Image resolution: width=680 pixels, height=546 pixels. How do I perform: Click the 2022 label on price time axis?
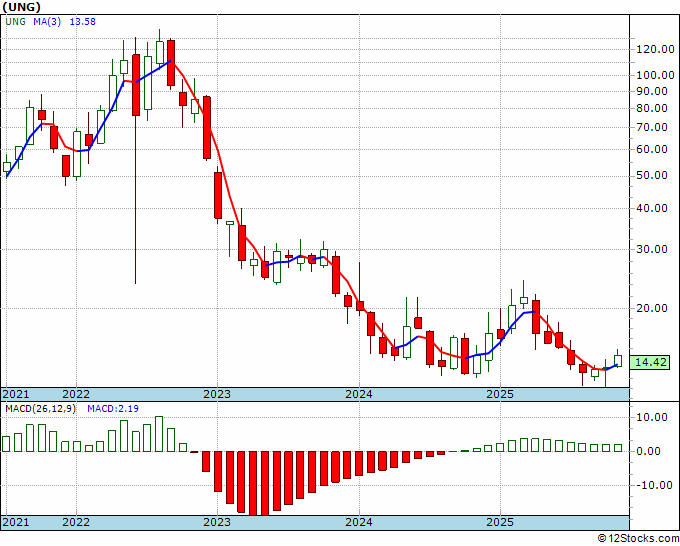coord(76,394)
